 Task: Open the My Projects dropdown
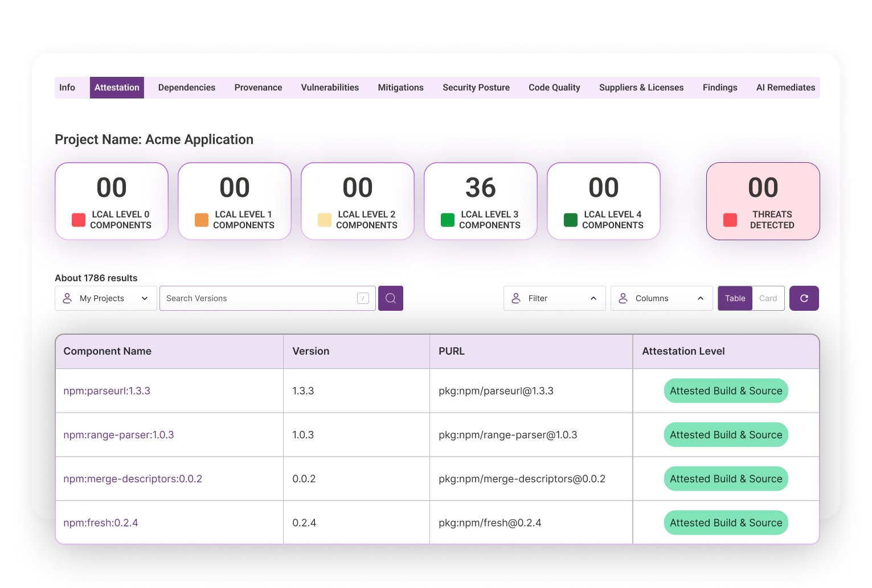(x=106, y=298)
